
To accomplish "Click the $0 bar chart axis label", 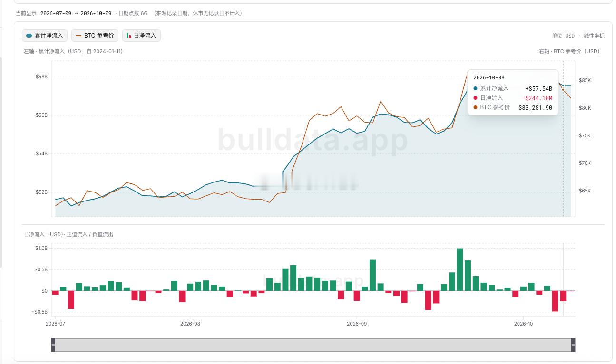I will pos(44,291).
